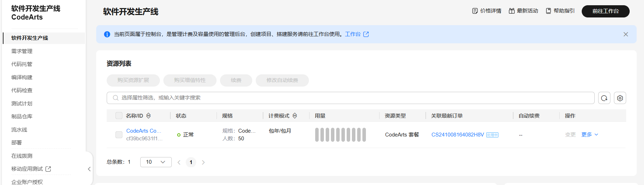Screen dimensions: 644x185
Task: Click the 关联最新订单 column header
Action: coord(447,116)
